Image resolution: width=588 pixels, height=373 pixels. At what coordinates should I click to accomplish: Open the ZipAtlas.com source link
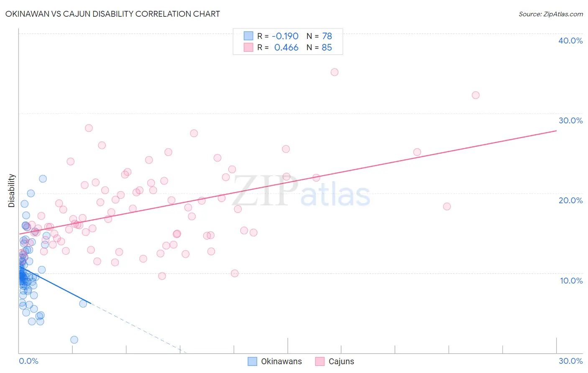point(551,14)
